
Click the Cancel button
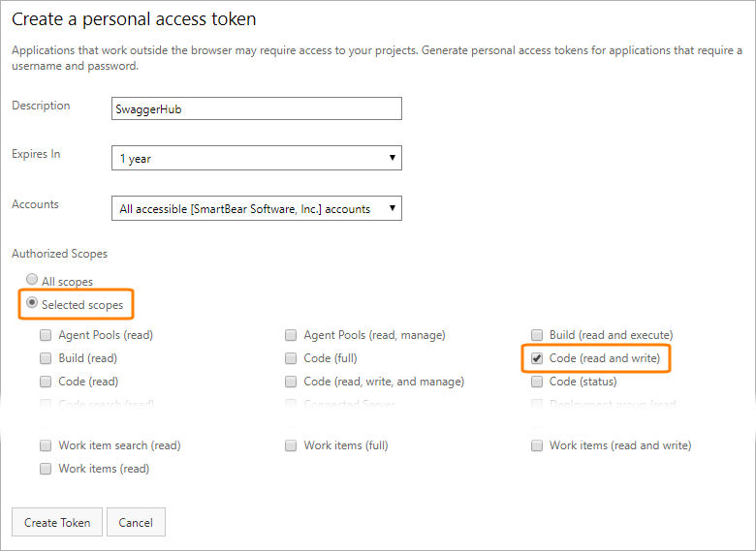136,522
